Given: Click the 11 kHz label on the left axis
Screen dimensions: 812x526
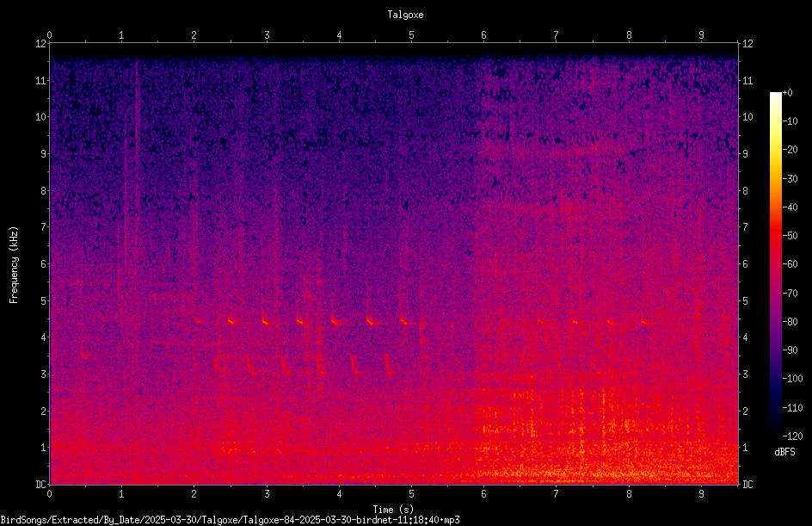Looking at the screenshot, I should click(40, 80).
